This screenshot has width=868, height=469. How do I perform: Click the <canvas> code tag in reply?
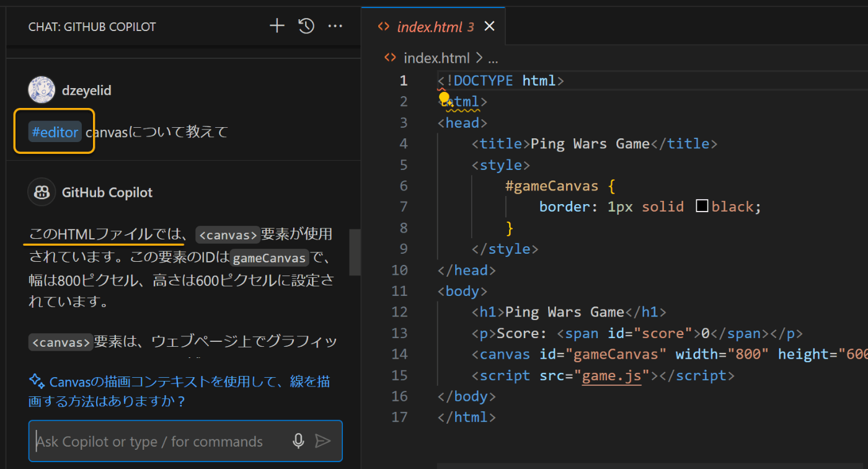[228, 235]
